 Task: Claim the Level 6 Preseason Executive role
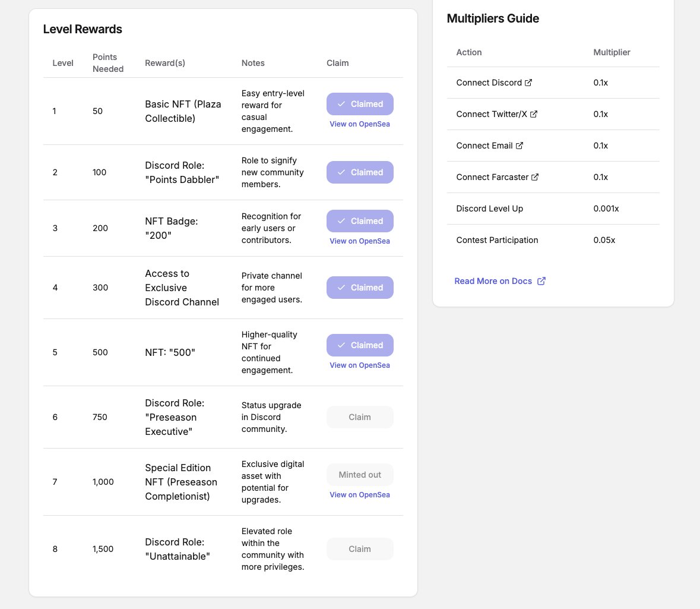(x=360, y=417)
